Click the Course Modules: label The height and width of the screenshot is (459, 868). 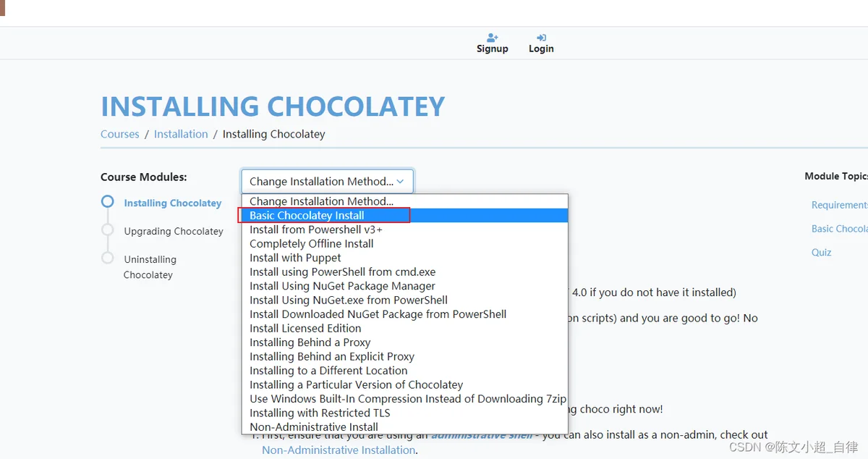[144, 177]
